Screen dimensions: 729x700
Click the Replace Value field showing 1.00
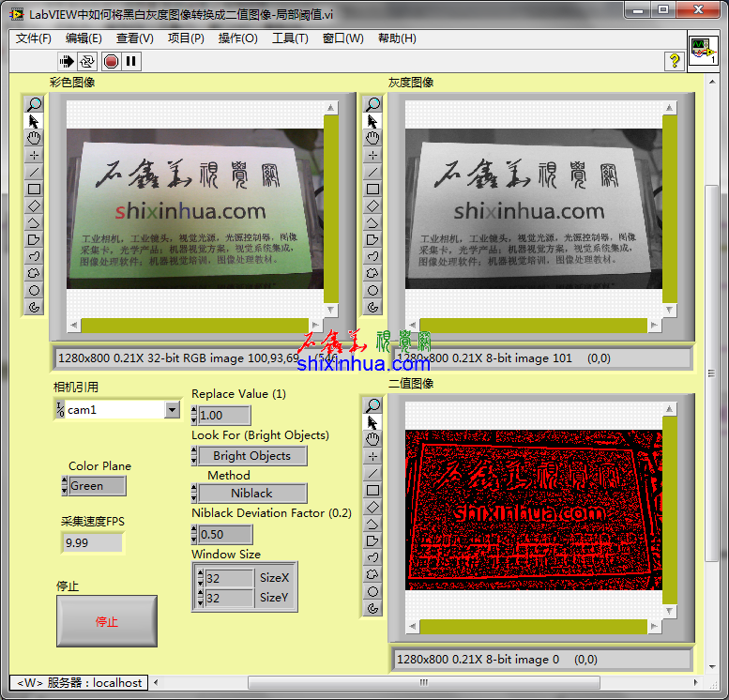[224, 416]
